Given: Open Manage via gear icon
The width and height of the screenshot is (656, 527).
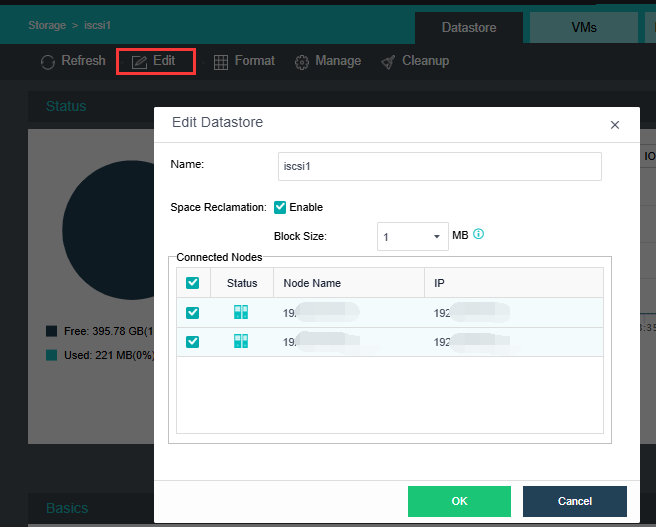Looking at the screenshot, I should (x=301, y=62).
